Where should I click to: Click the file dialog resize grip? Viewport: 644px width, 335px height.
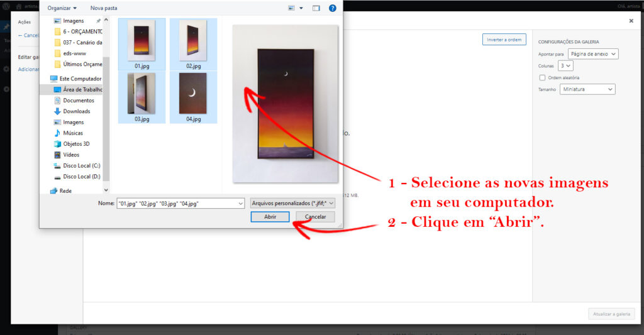(340, 226)
